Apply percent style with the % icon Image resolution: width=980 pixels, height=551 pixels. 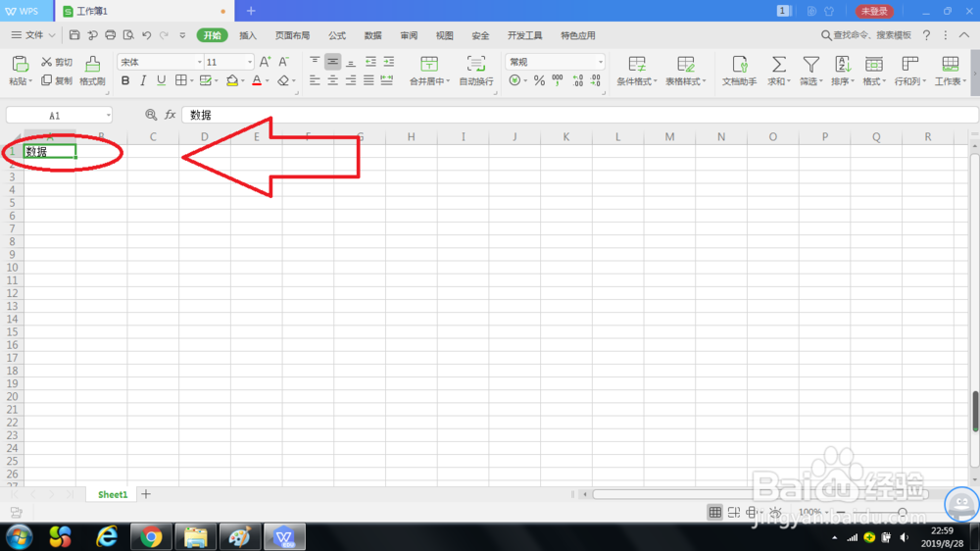[x=539, y=80]
